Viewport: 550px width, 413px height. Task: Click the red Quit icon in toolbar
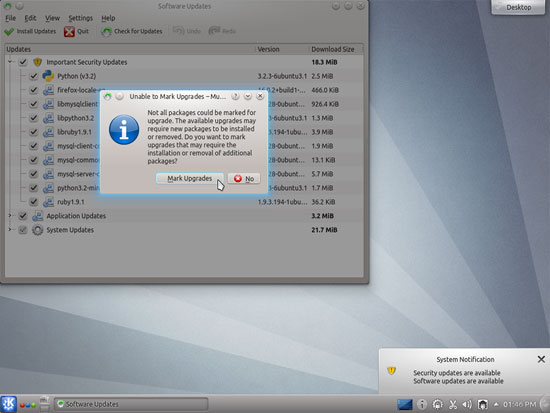69,32
